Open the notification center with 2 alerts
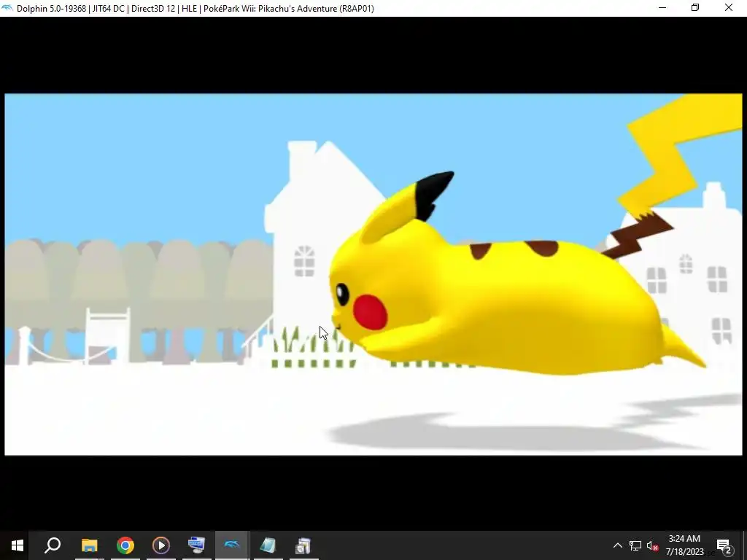The image size is (747, 560). 724,546
